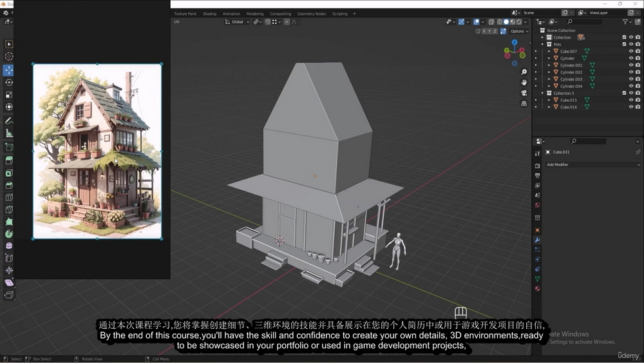Screen dimensions: 644x363
Task: Select the Add Cube tool
Action: tap(8, 147)
